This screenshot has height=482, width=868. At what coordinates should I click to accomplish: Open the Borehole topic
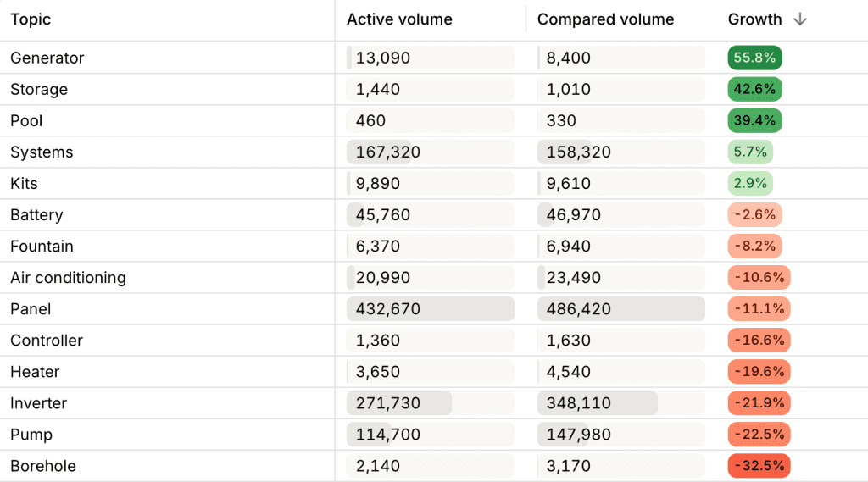(x=43, y=465)
